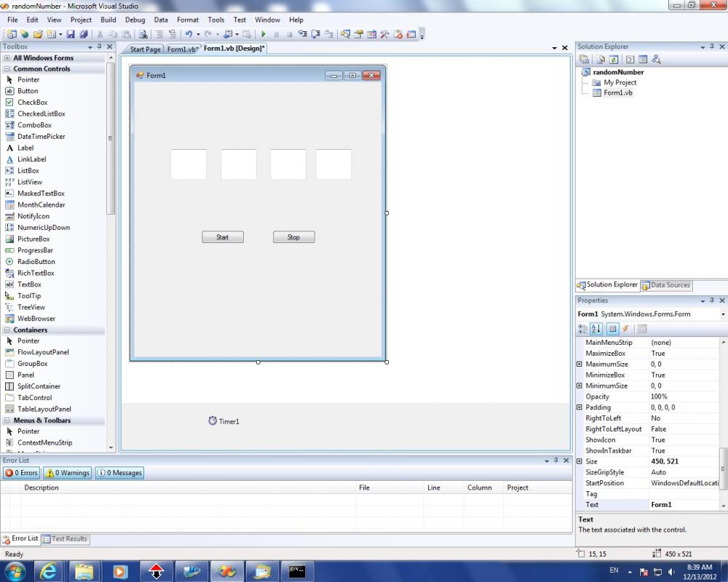Toggle the 0 Errors filter

(21, 472)
